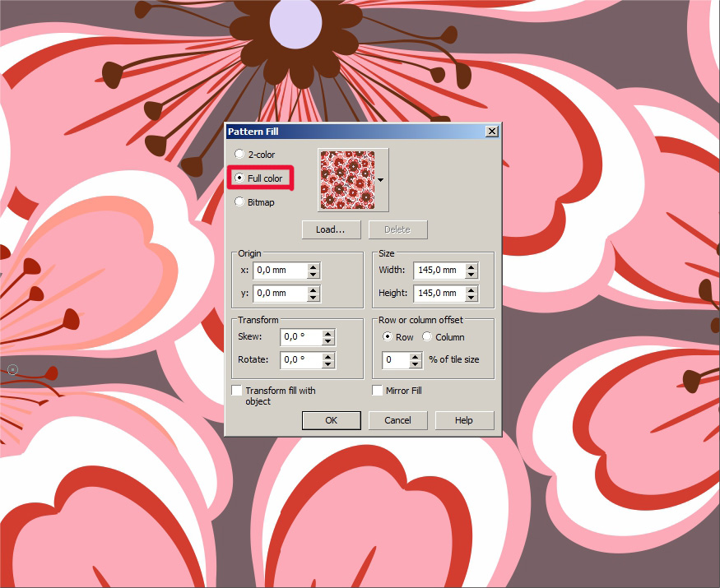Select the 2-color radio button
Viewport: 720px width, 588px height.
coord(239,155)
